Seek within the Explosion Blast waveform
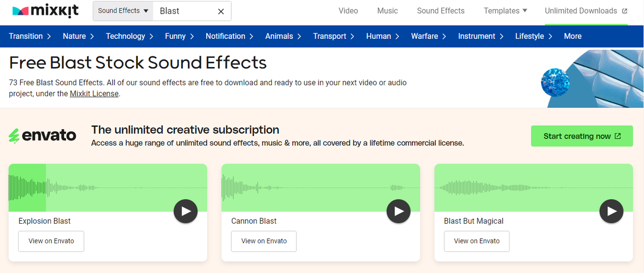The image size is (644, 273). pyautogui.click(x=108, y=188)
